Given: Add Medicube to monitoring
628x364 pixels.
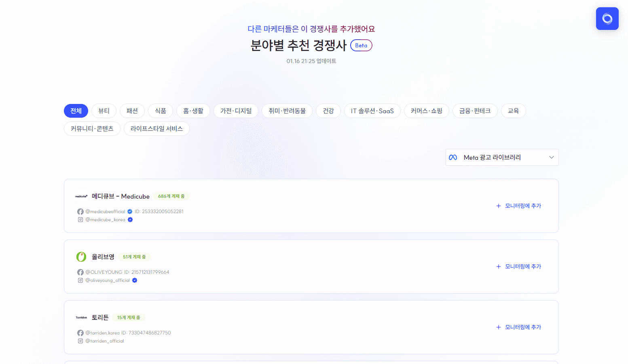Looking at the screenshot, I should pos(519,206).
